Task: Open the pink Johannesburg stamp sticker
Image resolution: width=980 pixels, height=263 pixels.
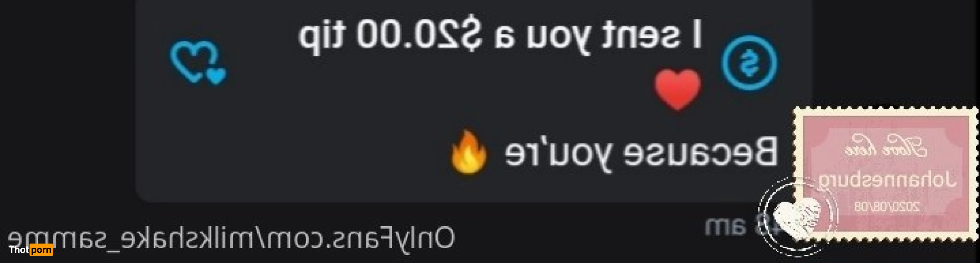Action: click(x=885, y=174)
